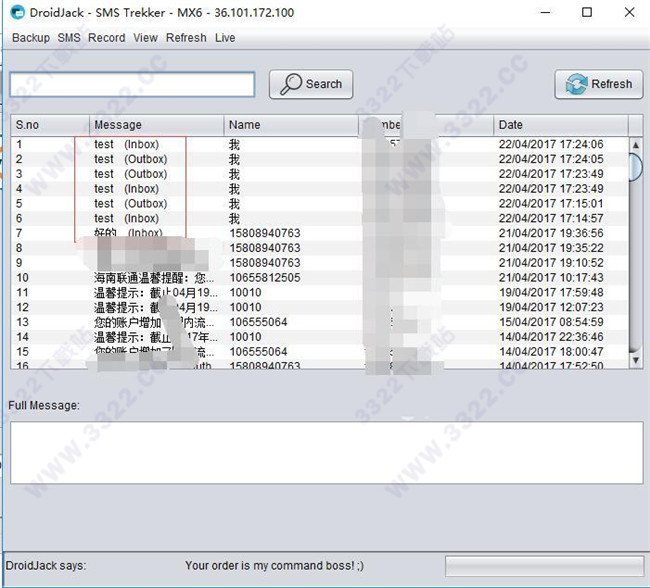This screenshot has width=650, height=588.
Task: Open the Refresh menu in menu bar
Action: coord(186,38)
